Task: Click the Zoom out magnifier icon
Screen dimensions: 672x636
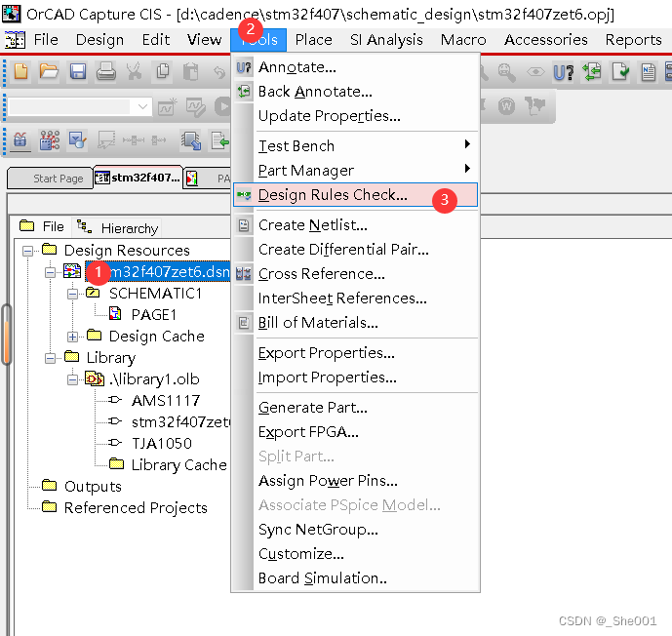Action: [x=507, y=72]
